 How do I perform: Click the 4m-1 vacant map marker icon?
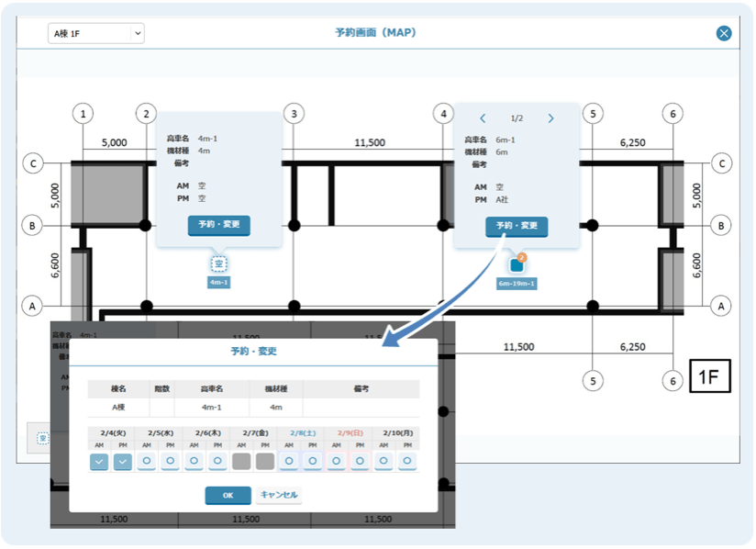(218, 264)
